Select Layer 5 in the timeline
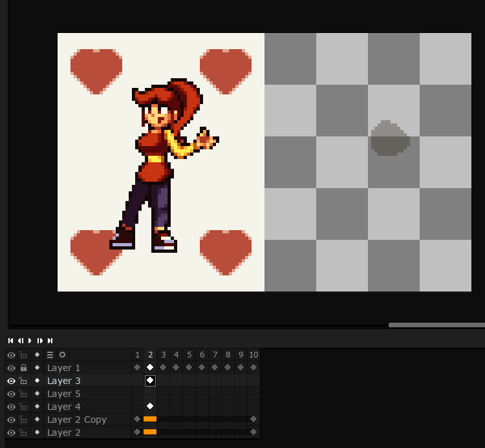The image size is (485, 448). tap(87, 394)
